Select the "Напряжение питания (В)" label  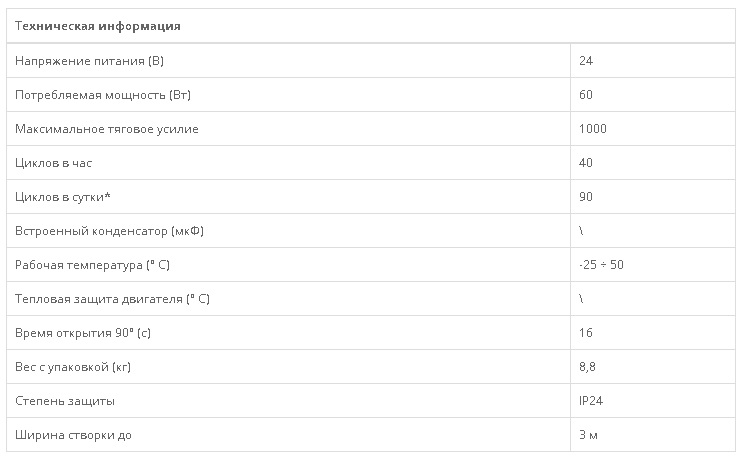coord(89,61)
